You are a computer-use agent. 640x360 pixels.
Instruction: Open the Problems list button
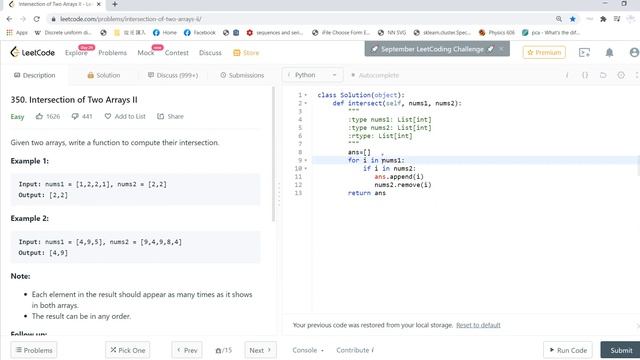pos(34,350)
